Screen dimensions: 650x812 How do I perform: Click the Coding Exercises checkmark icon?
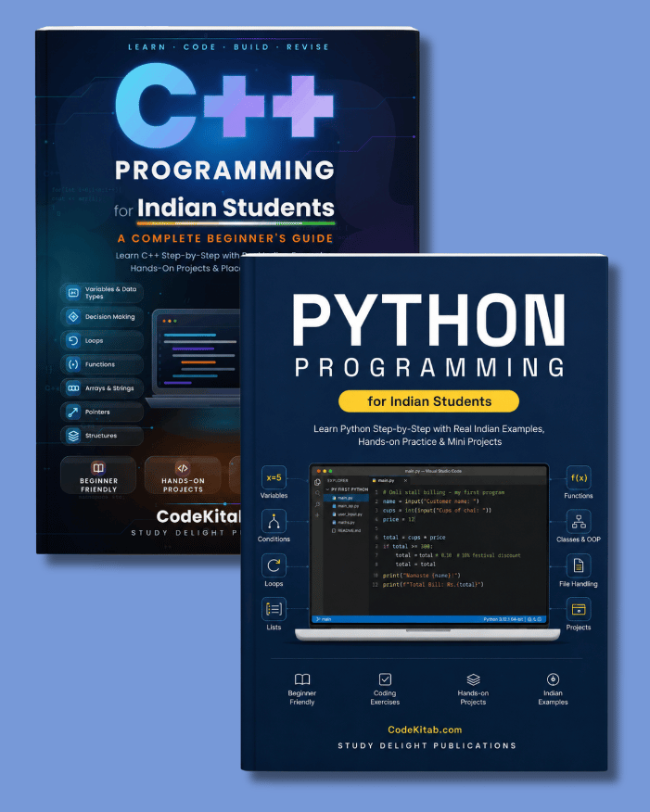[385, 679]
